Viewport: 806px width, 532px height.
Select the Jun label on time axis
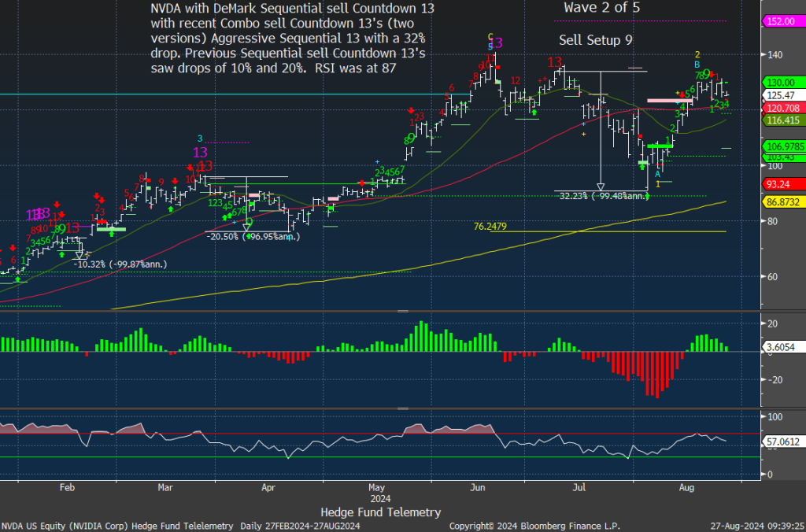479,487
